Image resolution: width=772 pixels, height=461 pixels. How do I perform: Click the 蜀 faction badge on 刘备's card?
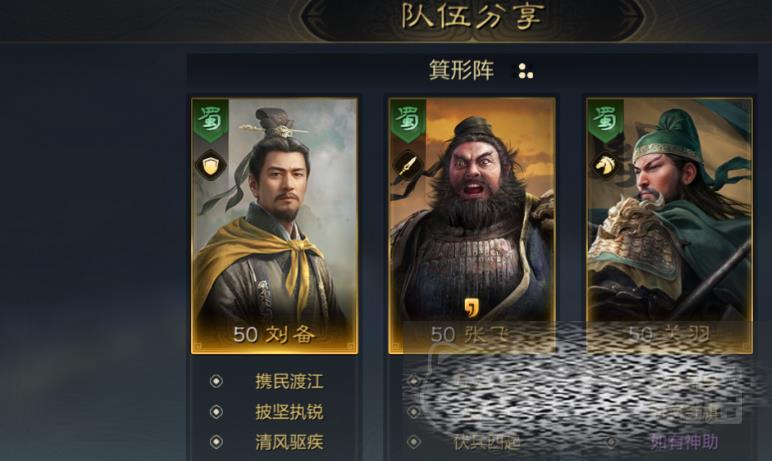point(211,119)
